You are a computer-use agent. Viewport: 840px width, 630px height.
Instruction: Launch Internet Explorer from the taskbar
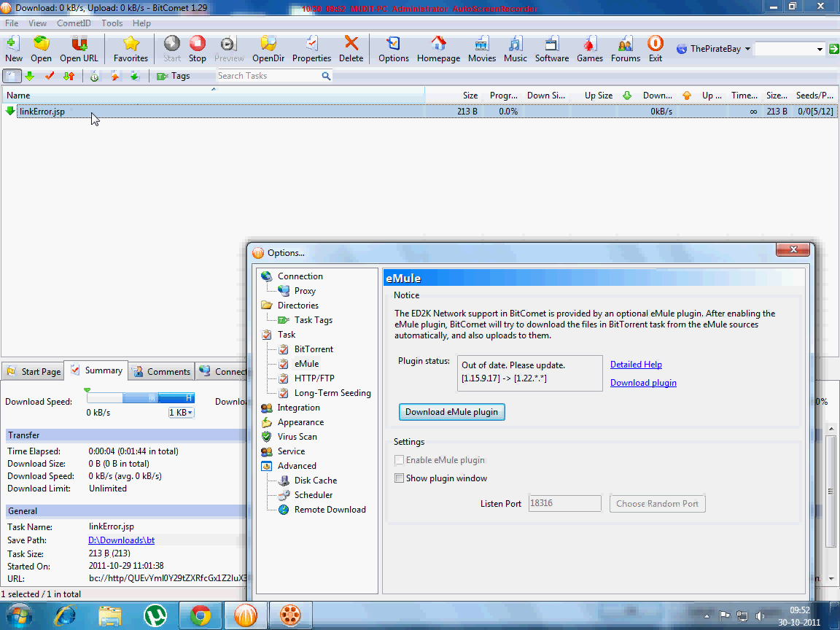(x=66, y=615)
